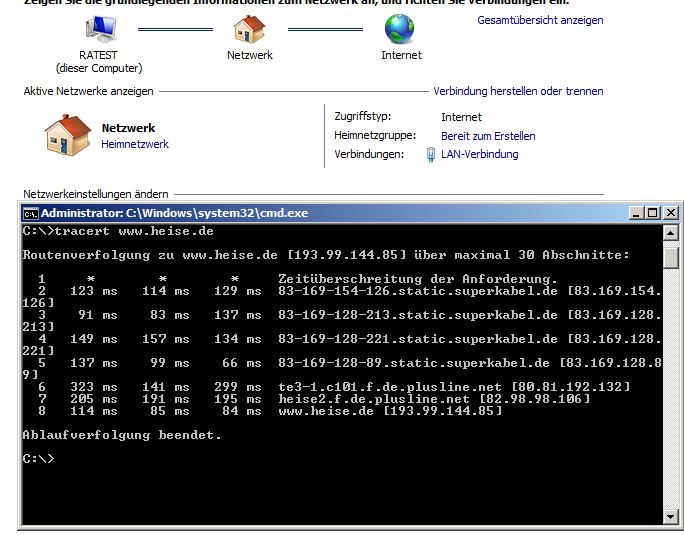
Task: Click the 'Routenverfolgung zu www.heise.de' line
Action: point(326,255)
